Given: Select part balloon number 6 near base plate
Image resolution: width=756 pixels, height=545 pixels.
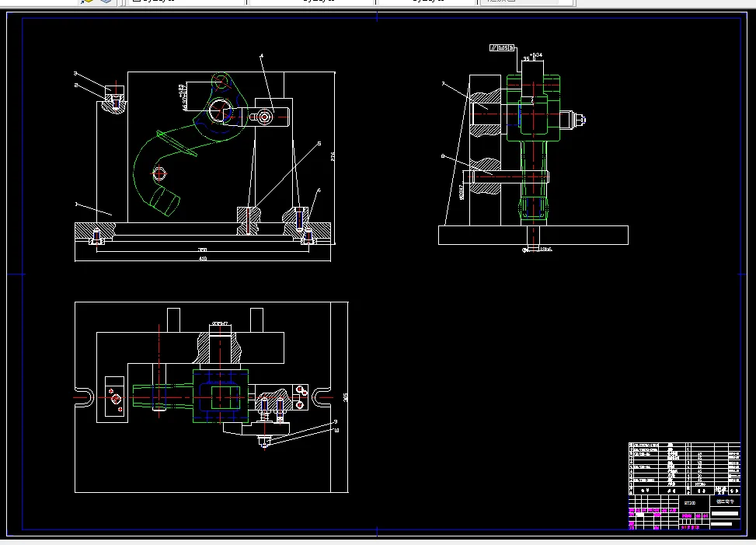Looking at the screenshot, I should pyautogui.click(x=319, y=190).
